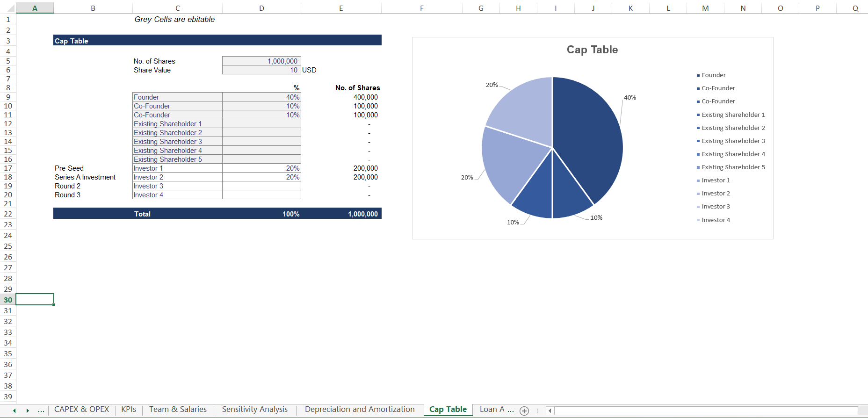Open Team & Salaries sheet tab

point(178,410)
